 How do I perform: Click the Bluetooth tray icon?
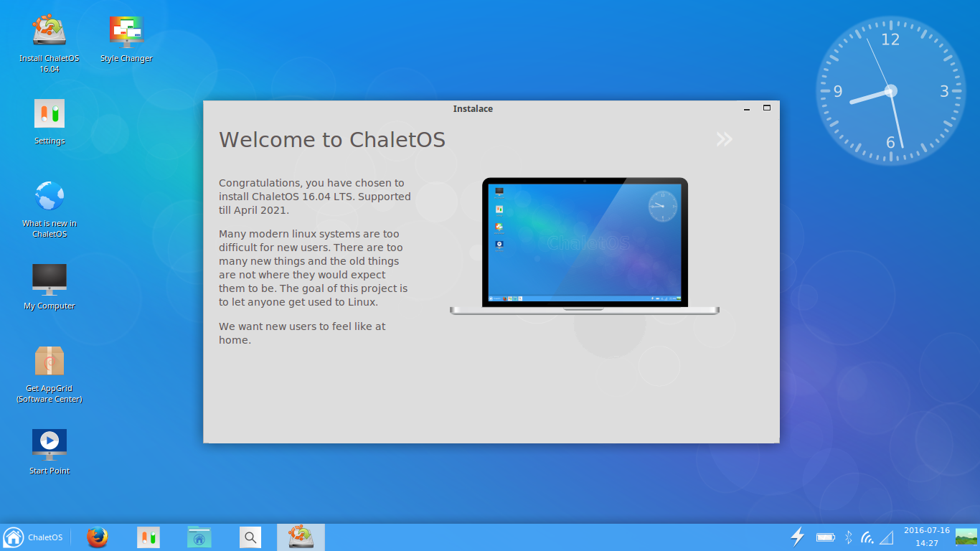point(848,537)
